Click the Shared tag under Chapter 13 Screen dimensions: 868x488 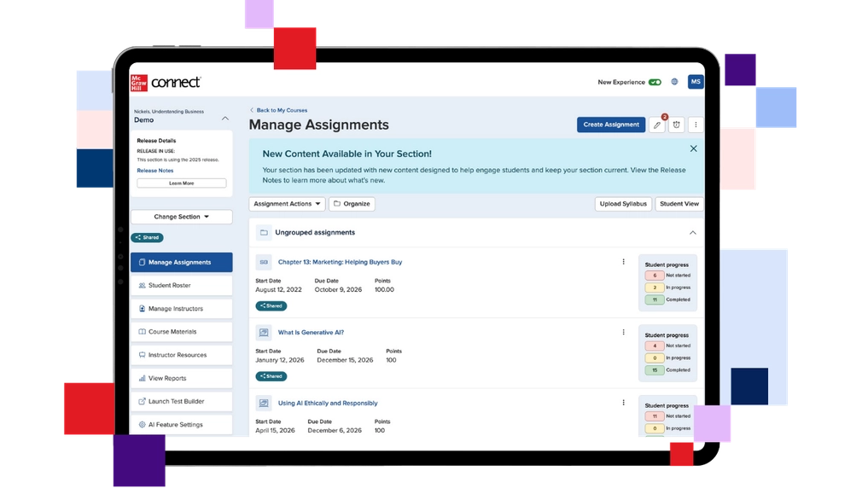pyautogui.click(x=271, y=306)
